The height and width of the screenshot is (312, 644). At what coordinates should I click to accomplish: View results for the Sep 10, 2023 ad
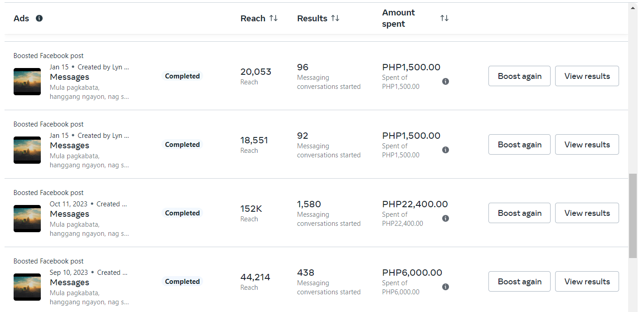click(x=587, y=282)
